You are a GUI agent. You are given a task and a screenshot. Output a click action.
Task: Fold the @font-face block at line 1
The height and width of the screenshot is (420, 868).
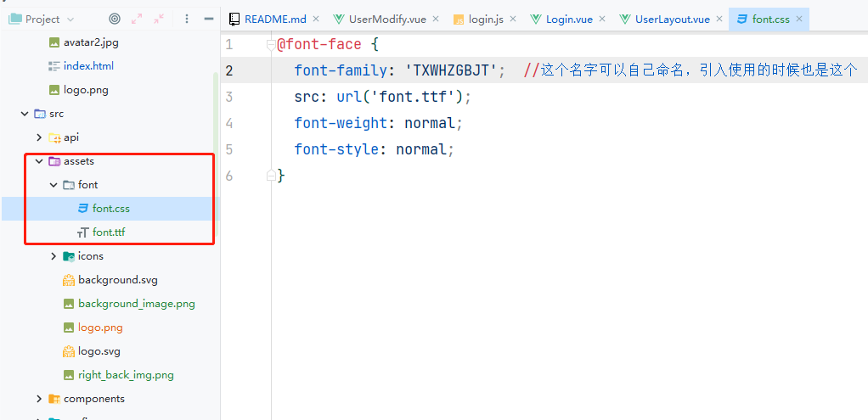pos(271,45)
